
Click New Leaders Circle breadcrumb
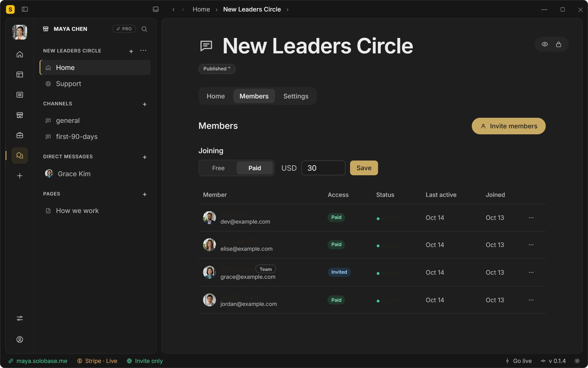pos(252,9)
